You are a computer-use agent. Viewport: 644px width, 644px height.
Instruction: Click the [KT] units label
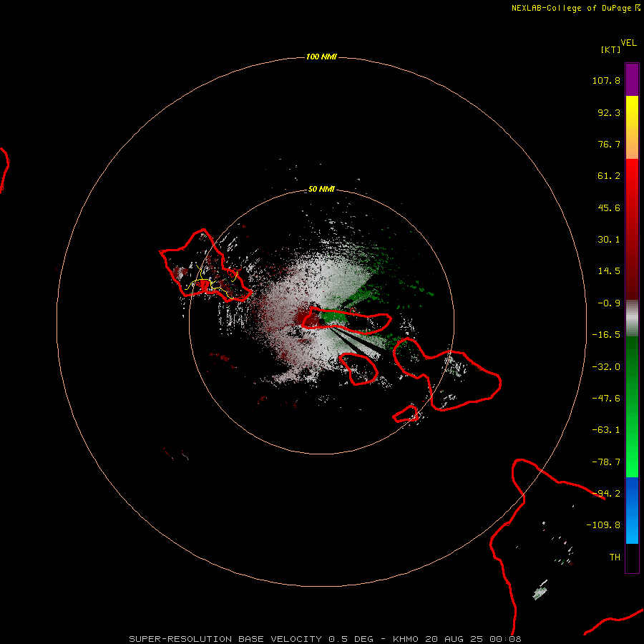(x=611, y=49)
